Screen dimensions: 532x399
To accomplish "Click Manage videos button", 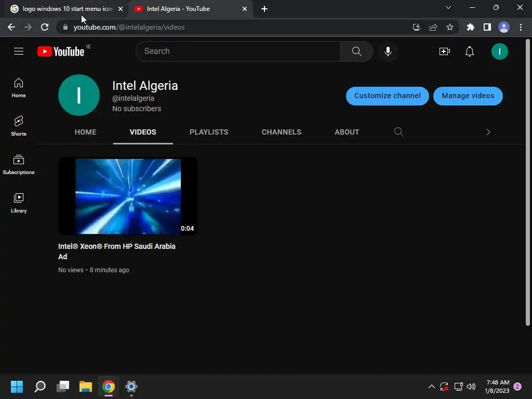I will (x=468, y=96).
